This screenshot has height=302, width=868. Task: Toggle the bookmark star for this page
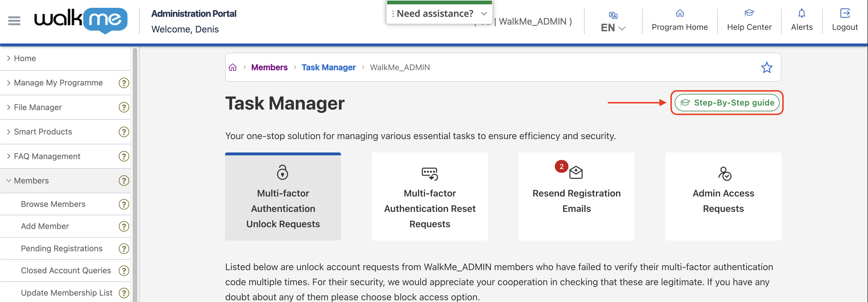[767, 68]
